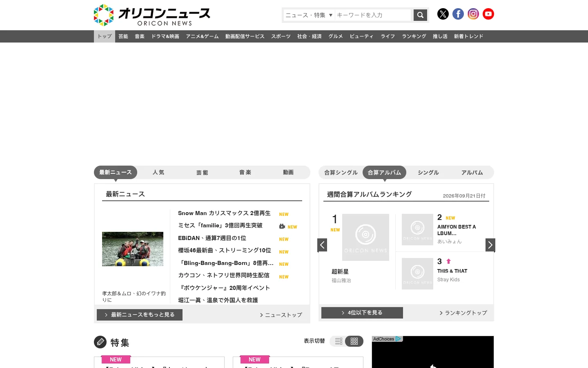Open ミセス「familie」3億回再生突破 headline
Viewport: 588px width, 368px height.
220,225
